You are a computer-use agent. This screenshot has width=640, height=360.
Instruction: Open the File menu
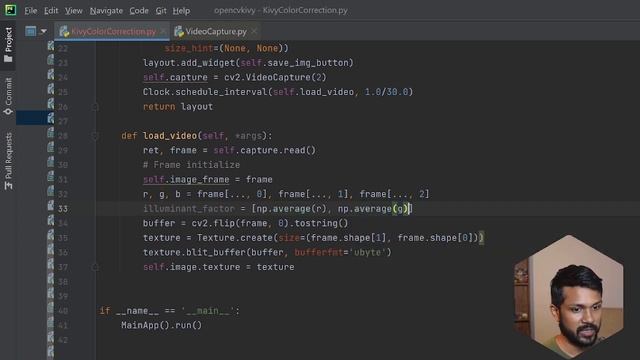[x=31, y=11]
